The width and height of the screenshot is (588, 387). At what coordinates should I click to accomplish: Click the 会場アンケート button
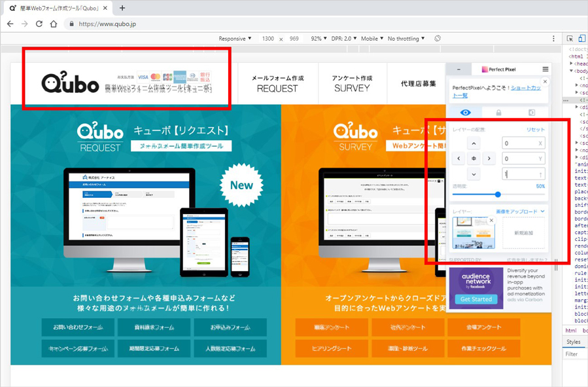(x=484, y=327)
